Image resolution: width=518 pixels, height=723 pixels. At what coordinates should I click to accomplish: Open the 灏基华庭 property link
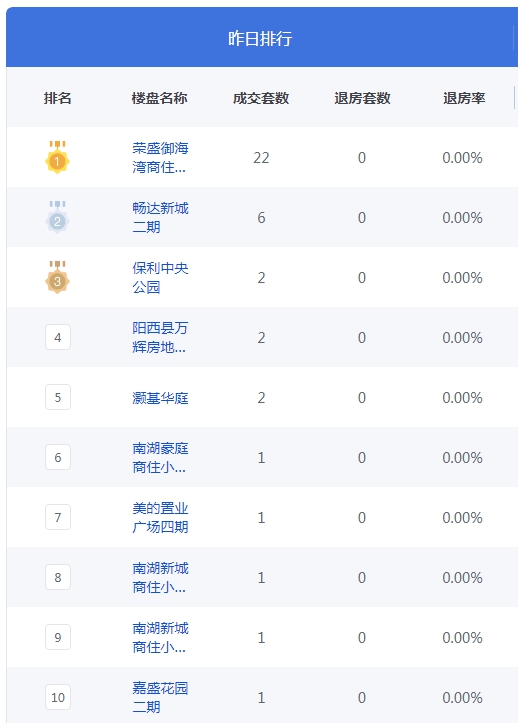click(160, 397)
